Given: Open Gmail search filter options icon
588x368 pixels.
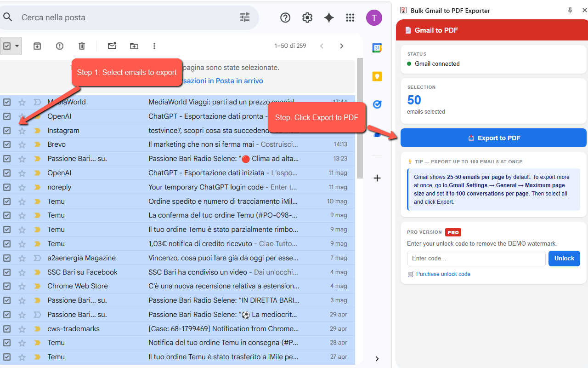Looking at the screenshot, I should tap(245, 17).
